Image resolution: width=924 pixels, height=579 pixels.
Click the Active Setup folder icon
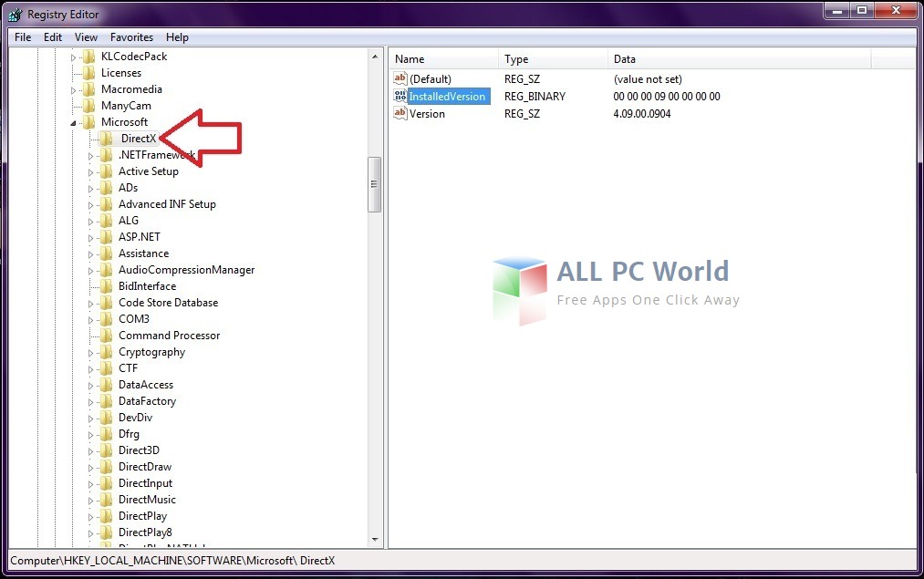[106, 171]
